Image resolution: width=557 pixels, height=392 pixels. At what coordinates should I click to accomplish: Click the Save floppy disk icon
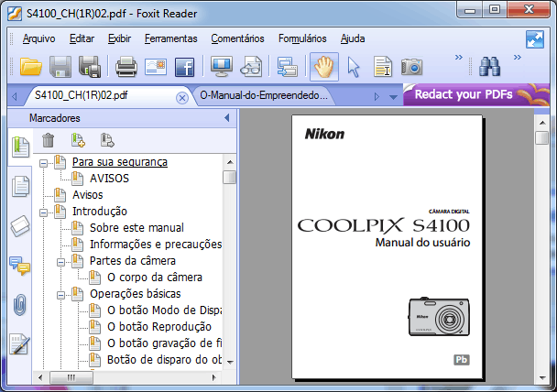click(60, 67)
